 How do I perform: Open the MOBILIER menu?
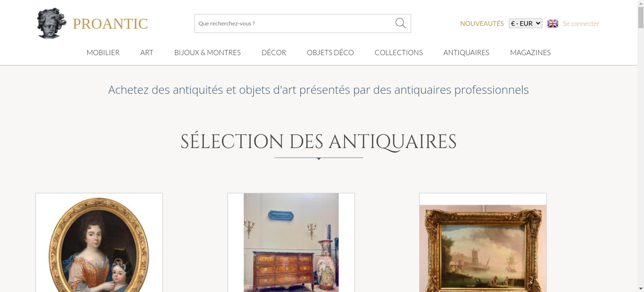coord(103,53)
